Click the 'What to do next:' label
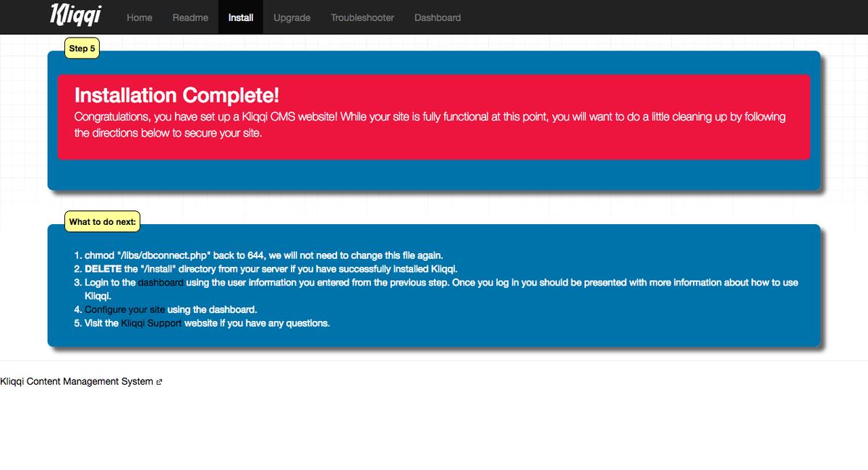Image resolution: width=868 pixels, height=470 pixels. pyautogui.click(x=102, y=222)
